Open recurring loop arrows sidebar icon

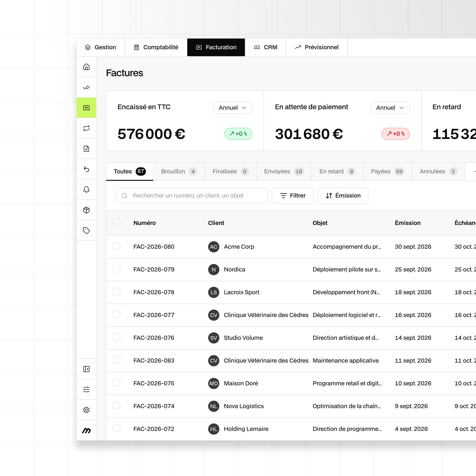pyautogui.click(x=86, y=128)
